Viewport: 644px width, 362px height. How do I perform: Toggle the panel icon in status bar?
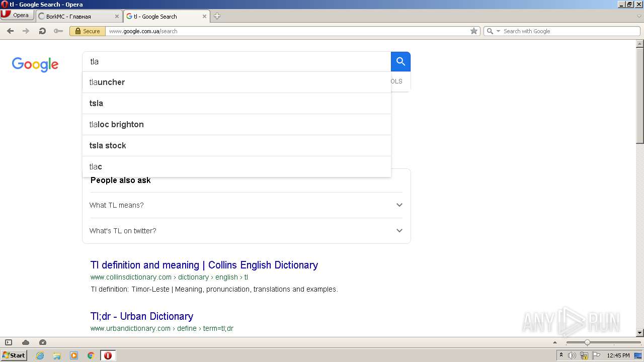click(9, 342)
